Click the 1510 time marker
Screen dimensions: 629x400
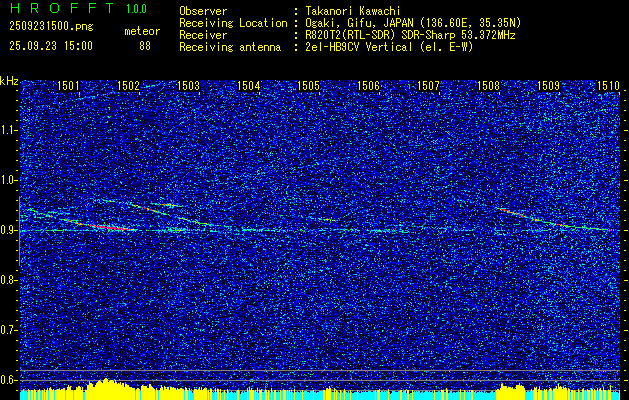(608, 86)
